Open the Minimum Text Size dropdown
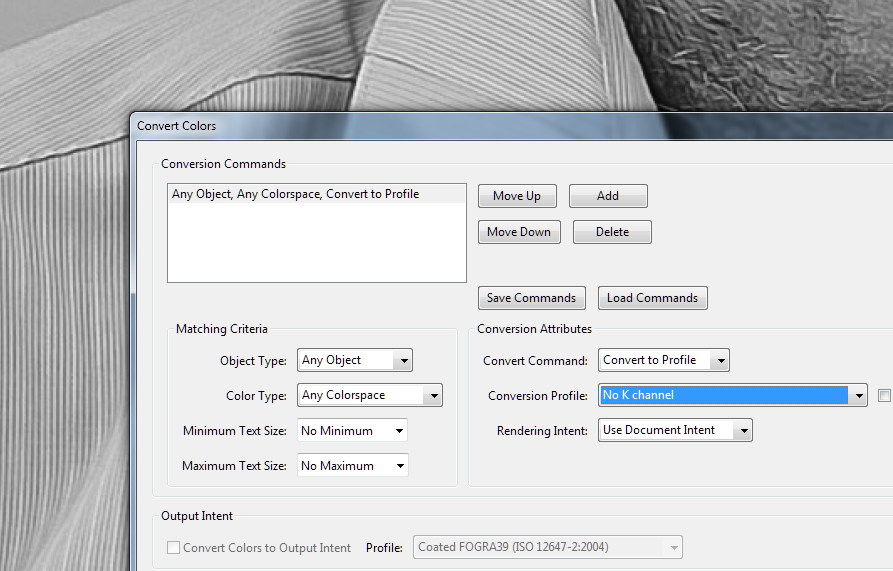 pos(353,430)
